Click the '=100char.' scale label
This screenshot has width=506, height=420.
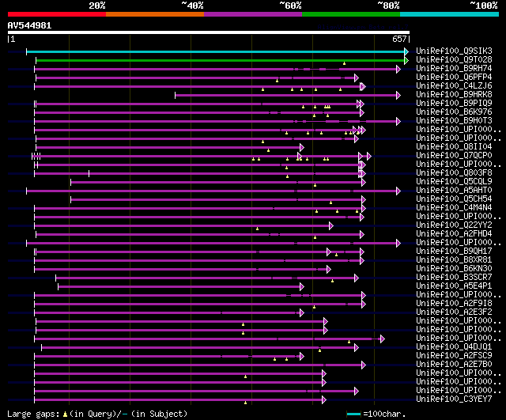coord(384,414)
